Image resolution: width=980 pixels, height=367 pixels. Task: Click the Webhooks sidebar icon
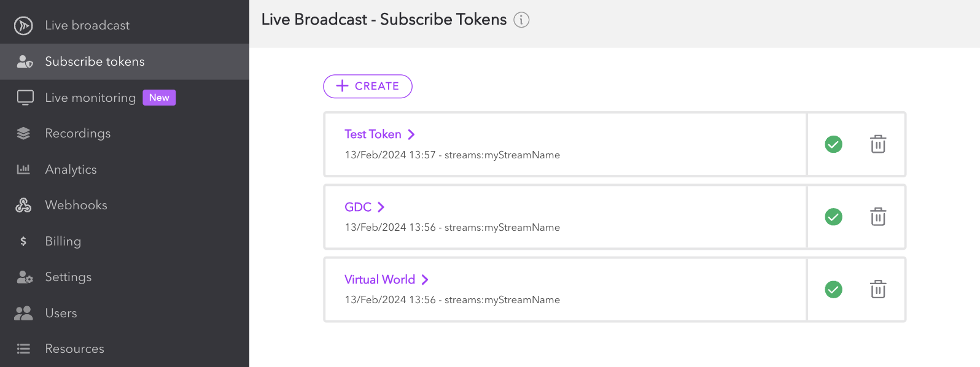(23, 206)
